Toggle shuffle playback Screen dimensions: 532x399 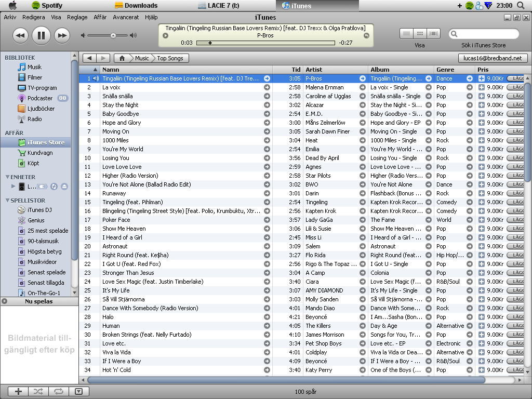pos(38,392)
